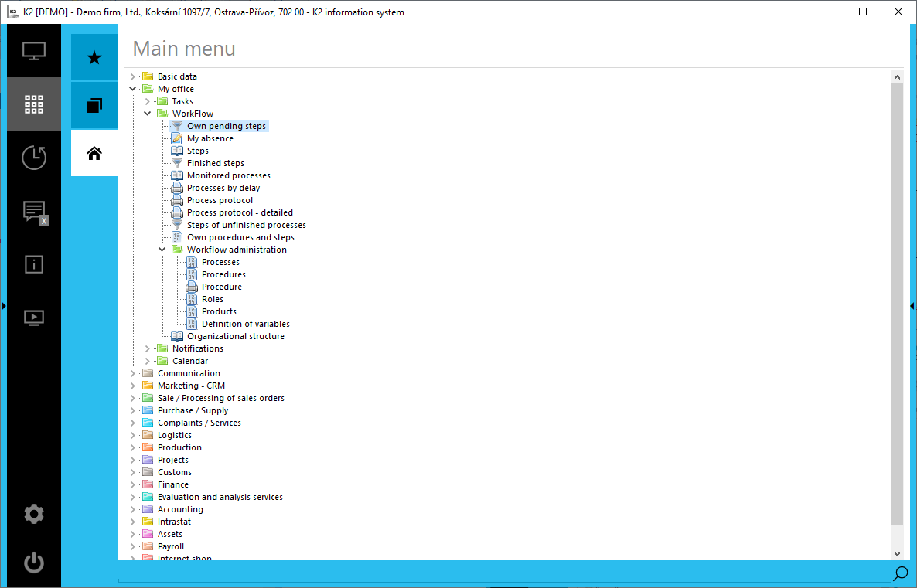Open the desktop monitor icon in sidebar

point(34,51)
